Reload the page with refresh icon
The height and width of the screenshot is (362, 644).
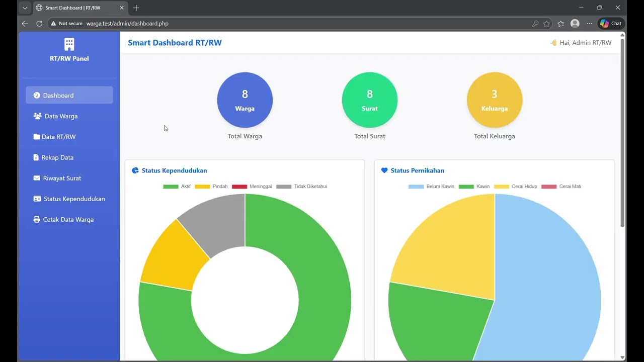tap(39, 24)
